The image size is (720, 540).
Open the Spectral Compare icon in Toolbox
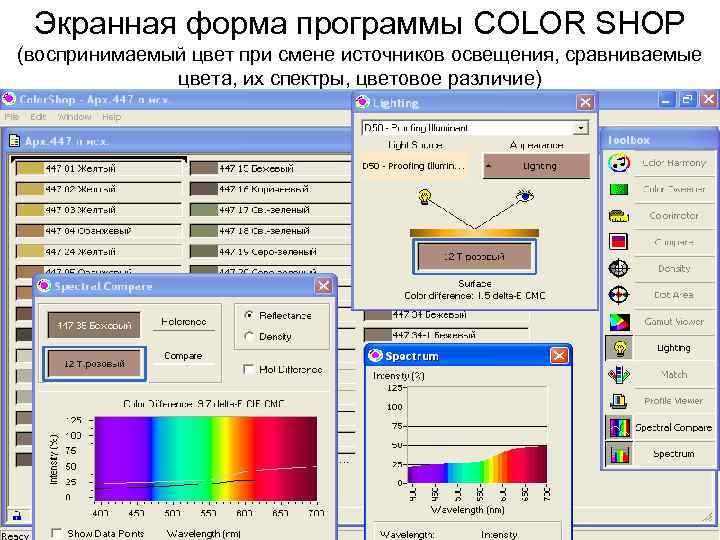[619, 428]
